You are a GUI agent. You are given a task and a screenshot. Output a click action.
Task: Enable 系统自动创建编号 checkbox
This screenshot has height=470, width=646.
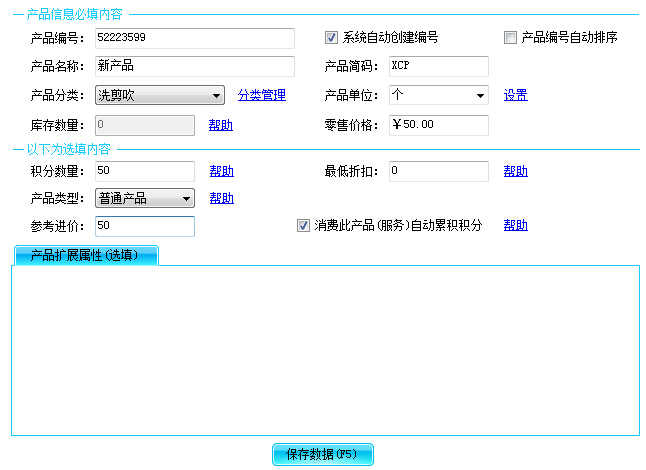click(x=332, y=38)
